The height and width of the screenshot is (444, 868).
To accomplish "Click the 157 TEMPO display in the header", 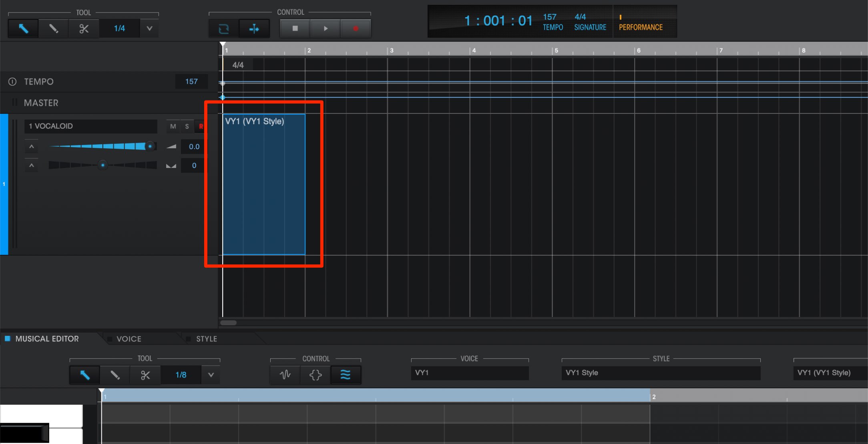I will tap(553, 22).
